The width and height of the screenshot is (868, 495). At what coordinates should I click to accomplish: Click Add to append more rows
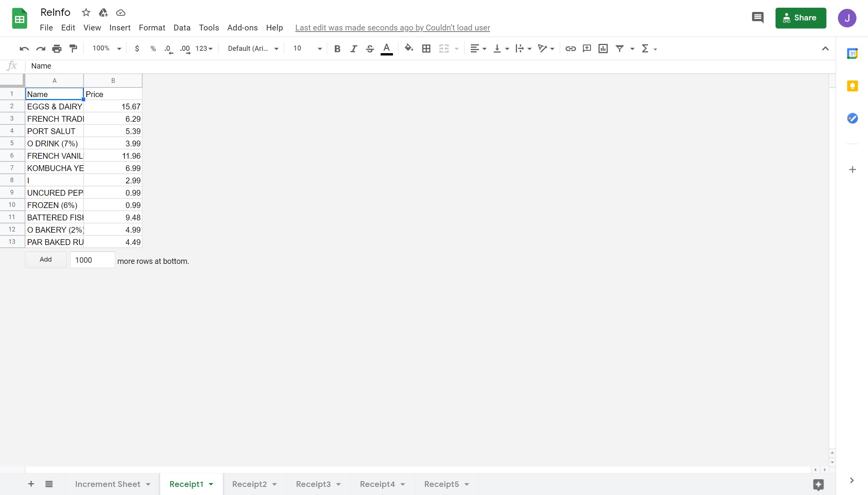[45, 260]
